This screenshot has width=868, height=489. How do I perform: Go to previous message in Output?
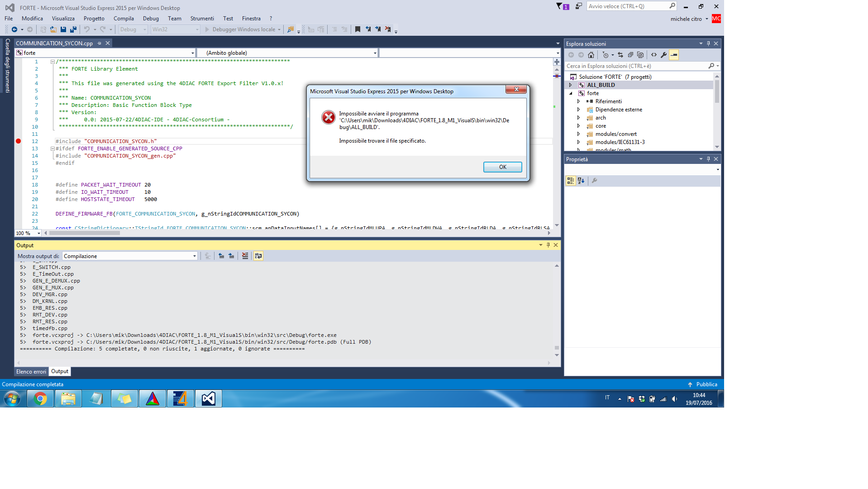(221, 256)
